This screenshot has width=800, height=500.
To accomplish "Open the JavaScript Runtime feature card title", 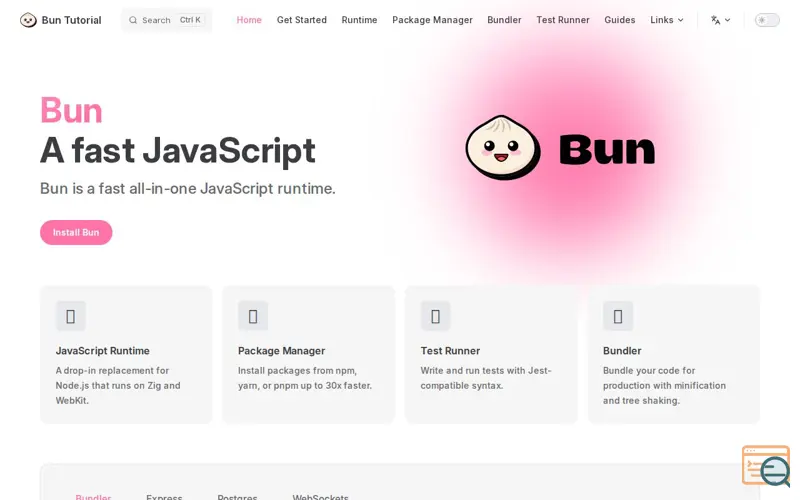I will click(x=103, y=351).
